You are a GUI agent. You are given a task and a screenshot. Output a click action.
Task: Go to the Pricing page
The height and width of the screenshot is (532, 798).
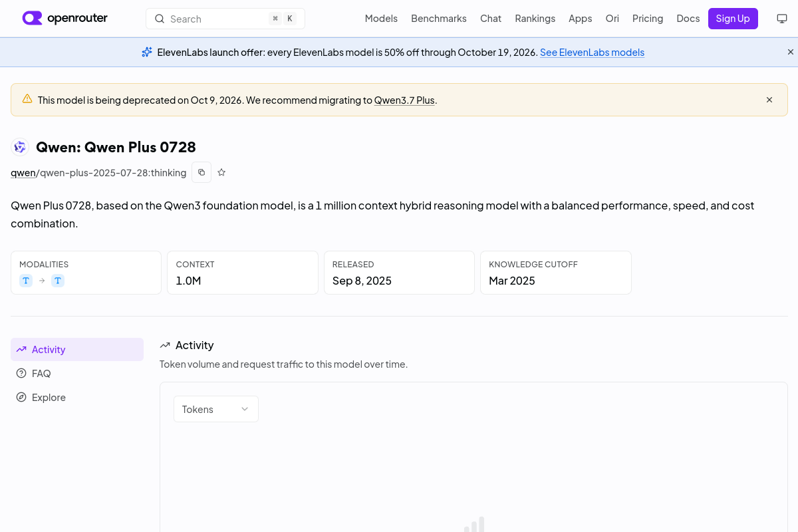(648, 19)
